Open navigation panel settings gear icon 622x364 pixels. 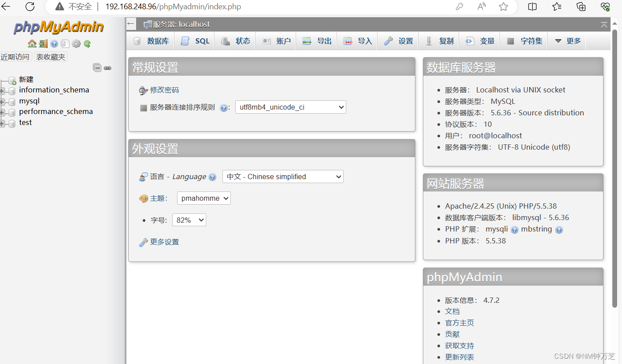click(76, 44)
